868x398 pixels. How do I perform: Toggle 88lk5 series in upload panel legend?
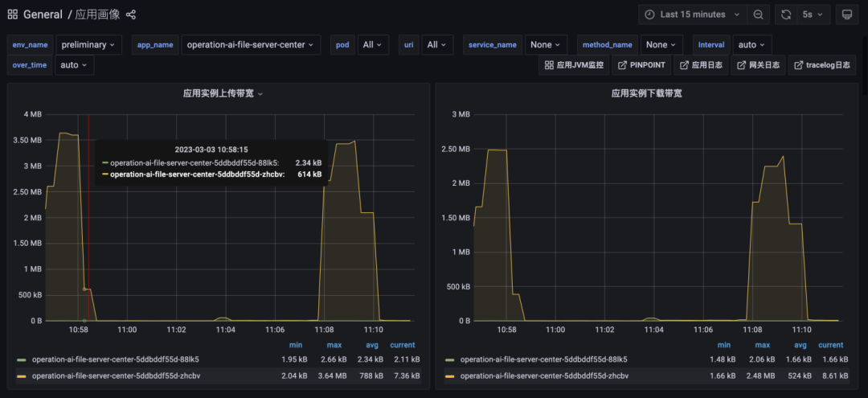[x=116, y=359]
